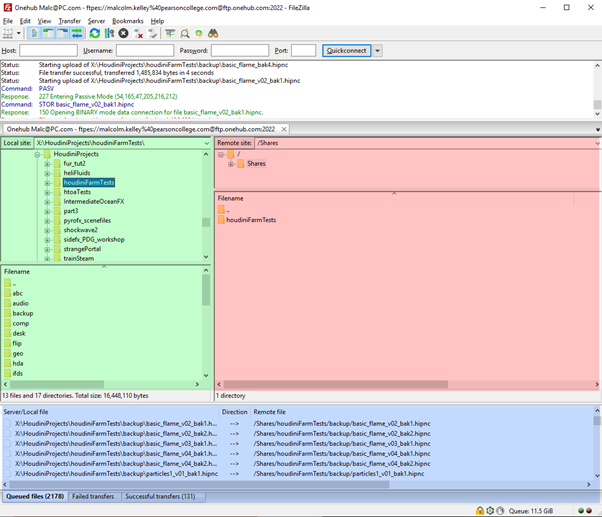
Task: Open the Site Manager dropdown arrow
Action: tap(18, 34)
